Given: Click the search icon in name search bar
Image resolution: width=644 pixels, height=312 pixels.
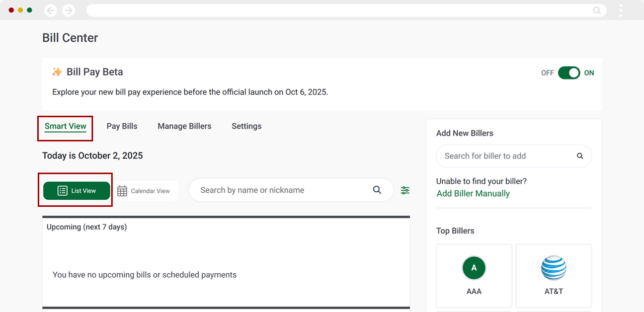Looking at the screenshot, I should point(377,190).
